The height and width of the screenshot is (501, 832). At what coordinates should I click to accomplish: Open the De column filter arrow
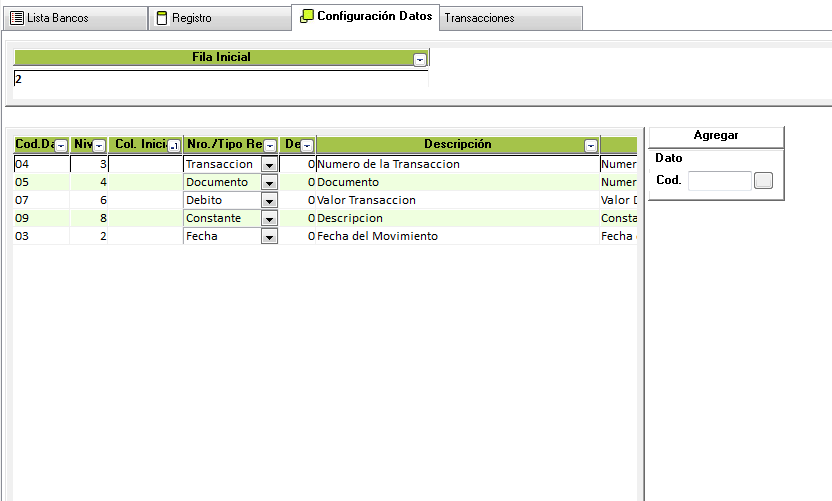(x=307, y=146)
